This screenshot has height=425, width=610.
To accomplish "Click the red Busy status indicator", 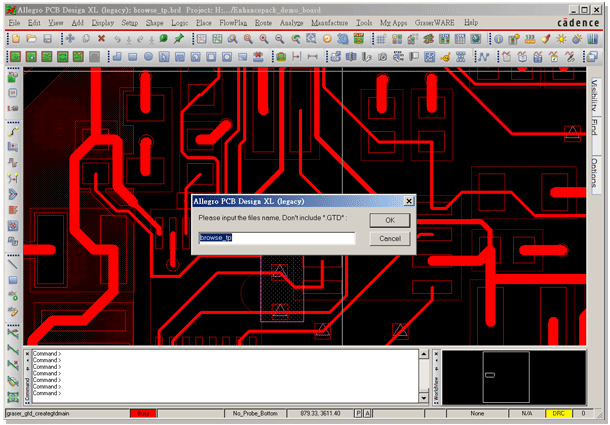I will click(143, 413).
